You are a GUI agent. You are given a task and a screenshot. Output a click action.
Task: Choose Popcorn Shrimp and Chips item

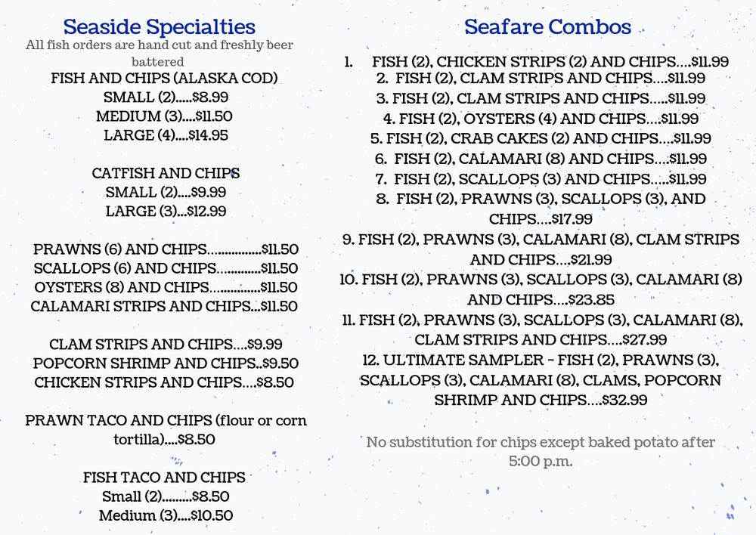(x=166, y=363)
